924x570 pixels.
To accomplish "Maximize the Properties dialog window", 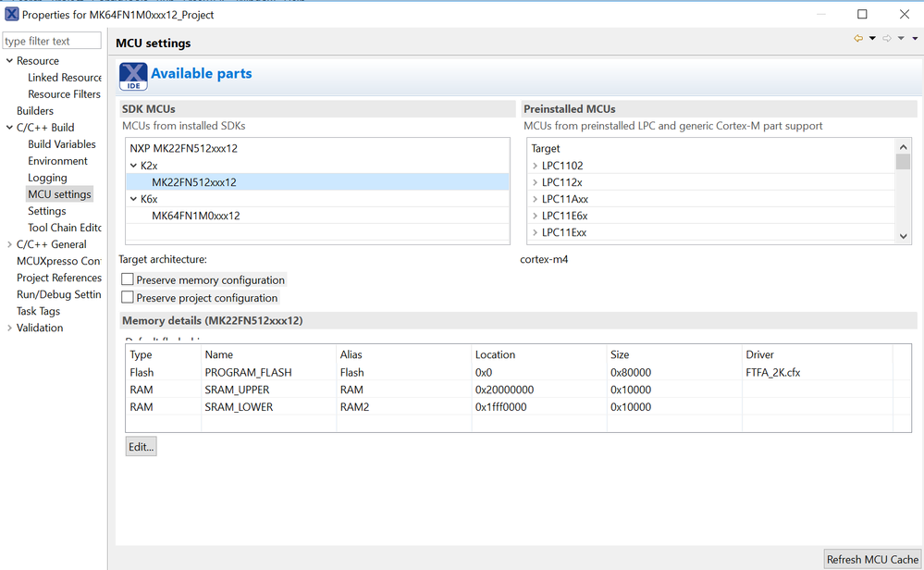I will pos(862,15).
